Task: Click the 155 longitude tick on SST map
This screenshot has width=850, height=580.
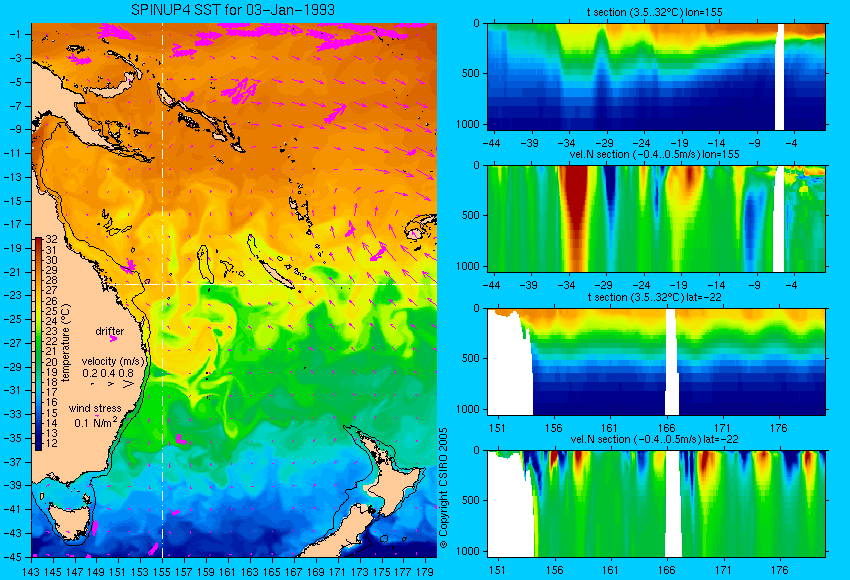Action: tap(162, 571)
